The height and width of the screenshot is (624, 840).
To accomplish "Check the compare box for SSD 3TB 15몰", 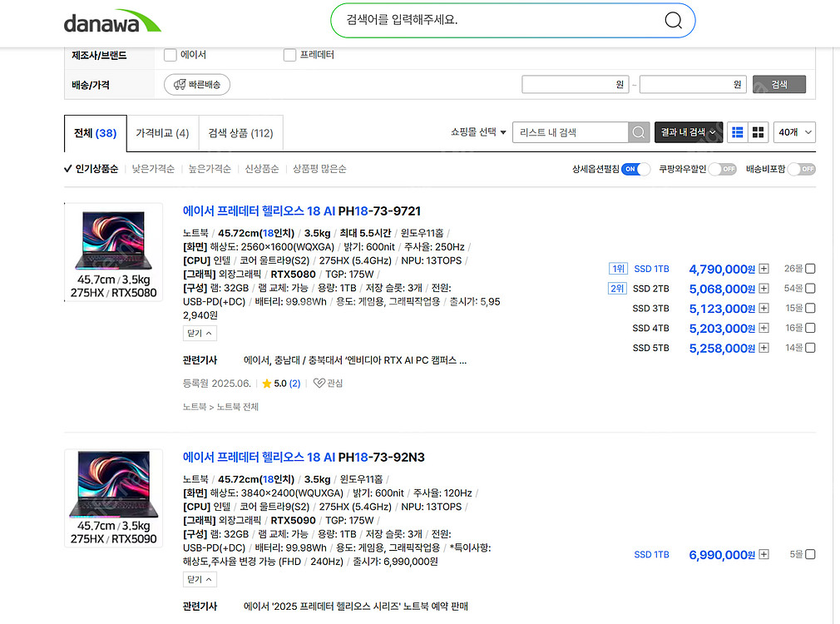I will point(810,308).
